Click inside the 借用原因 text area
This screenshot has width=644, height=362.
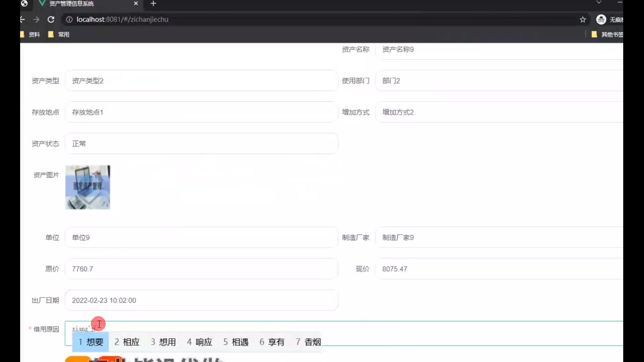point(344,333)
